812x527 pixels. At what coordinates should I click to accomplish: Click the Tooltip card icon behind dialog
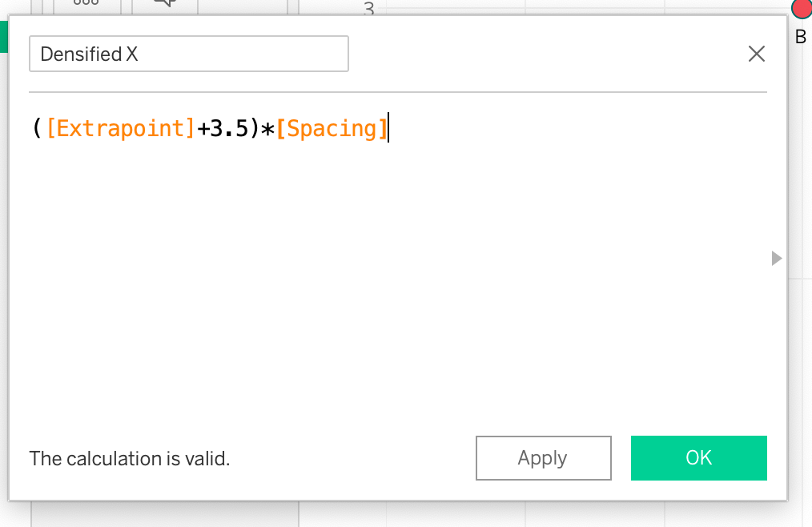click(x=164, y=4)
